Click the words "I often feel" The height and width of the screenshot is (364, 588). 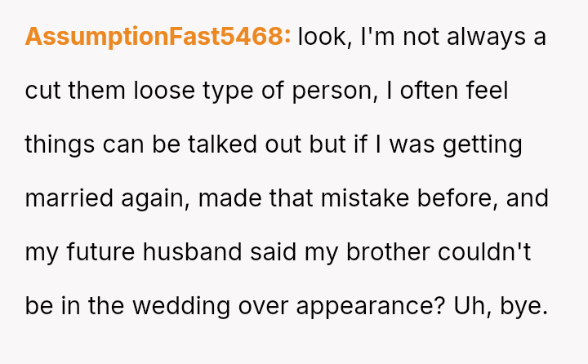click(x=448, y=91)
